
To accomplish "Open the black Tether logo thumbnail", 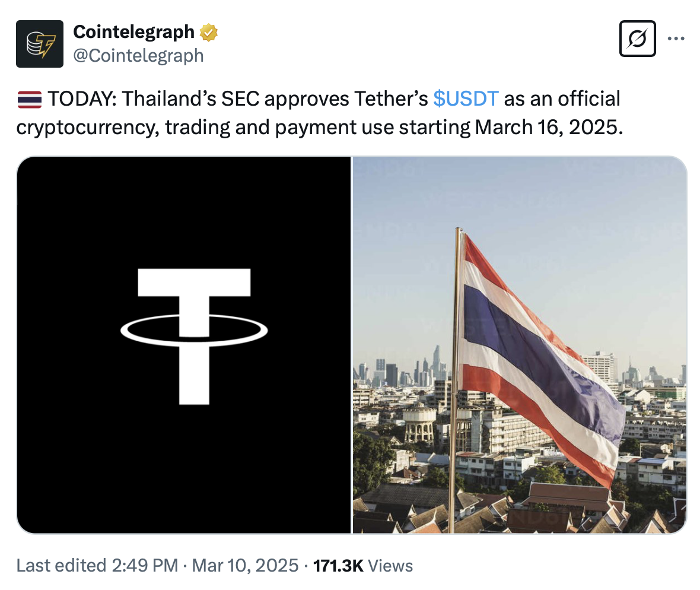I will coord(184,344).
